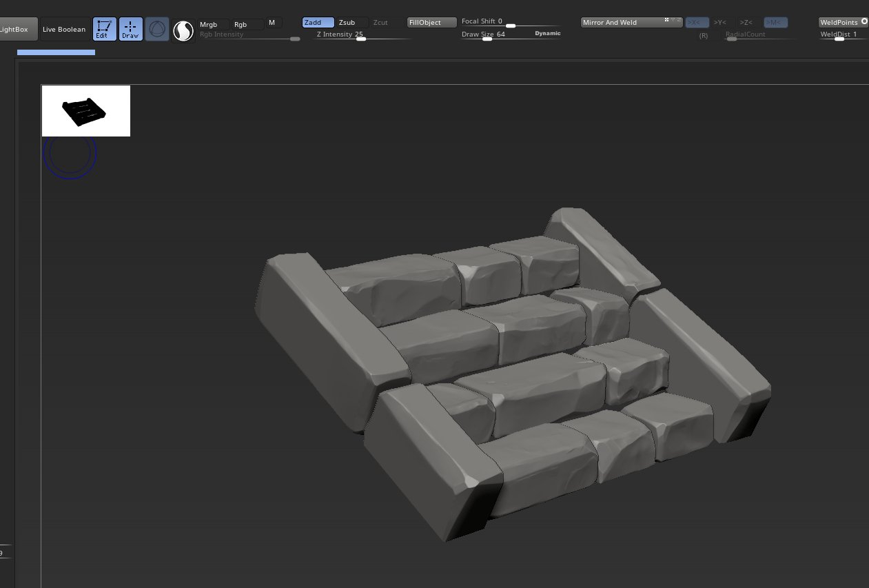Select Zadd sculpt mode

click(318, 23)
